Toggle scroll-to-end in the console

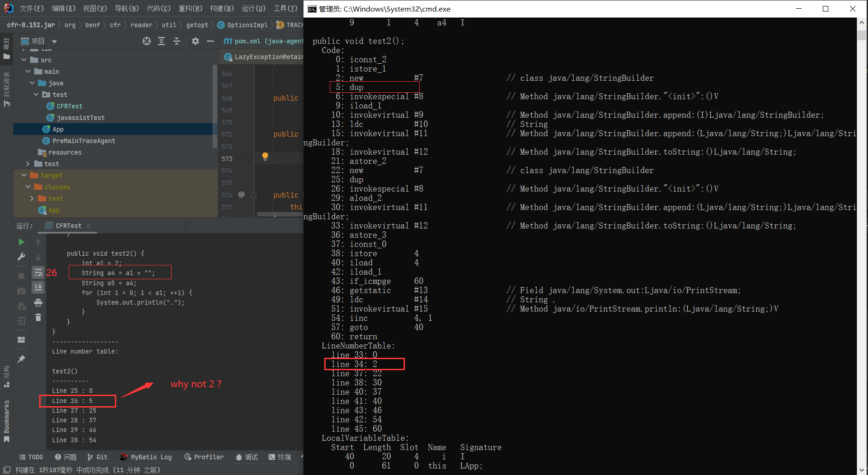[x=38, y=287]
